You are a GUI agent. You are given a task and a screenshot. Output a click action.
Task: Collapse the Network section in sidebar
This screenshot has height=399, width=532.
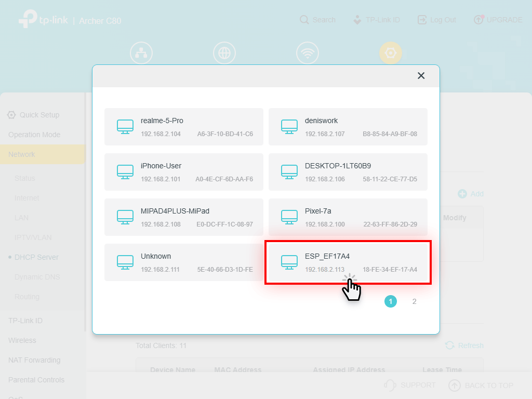click(21, 154)
